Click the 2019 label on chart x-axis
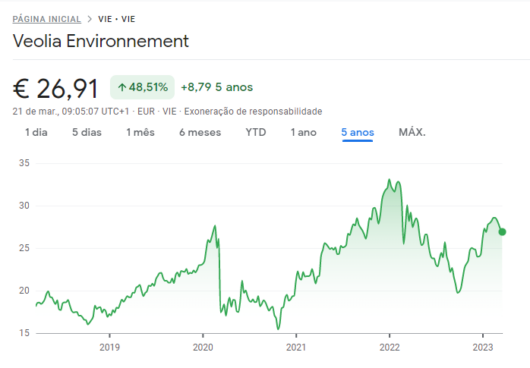 (x=110, y=347)
